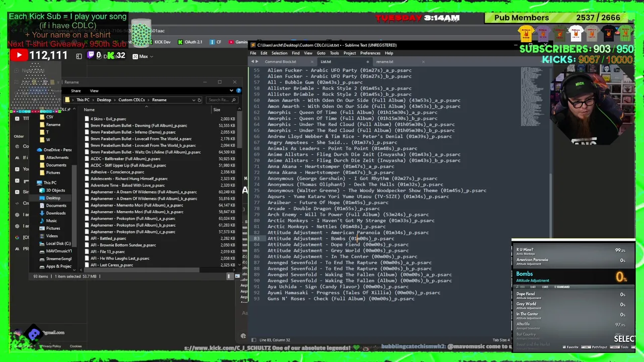Click the horizontal scrollbar in File Explorer
The width and height of the screenshot is (644, 362).
(x=141, y=270)
